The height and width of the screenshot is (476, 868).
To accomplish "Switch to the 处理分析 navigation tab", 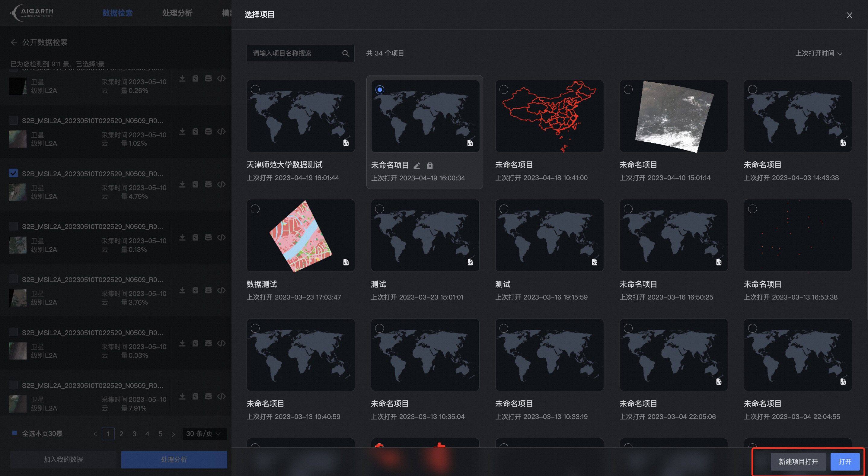I will coord(177,13).
